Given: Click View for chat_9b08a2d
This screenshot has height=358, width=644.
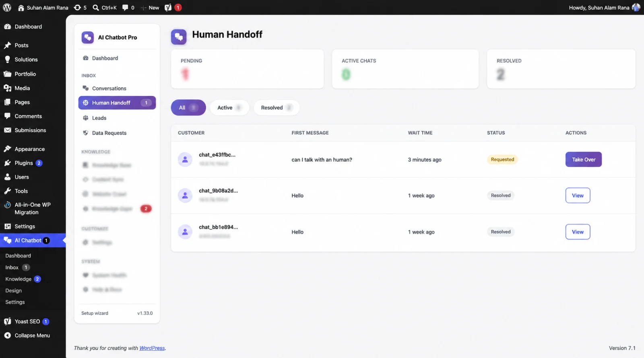Looking at the screenshot, I should 578,195.
